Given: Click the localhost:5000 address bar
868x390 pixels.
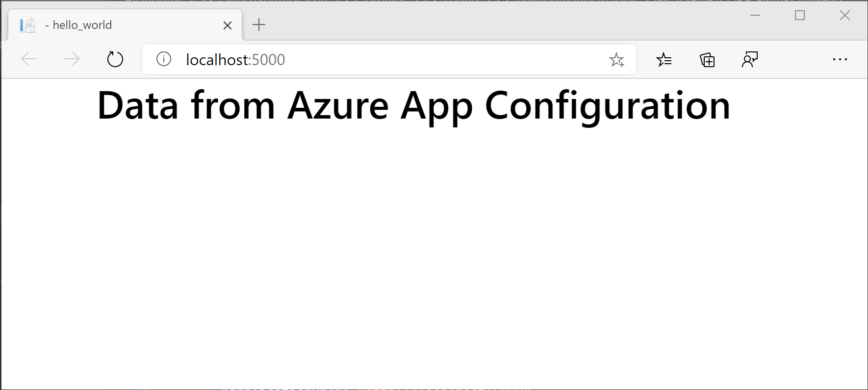Looking at the screenshot, I should (x=343, y=59).
